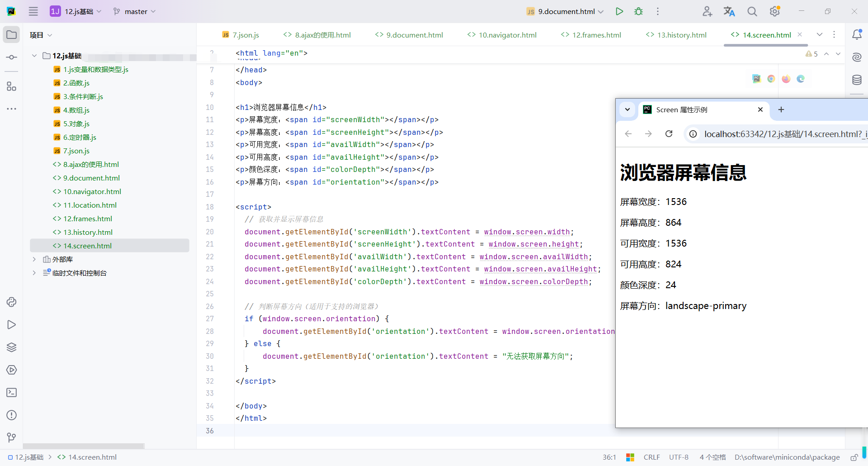
Task: Open new tab in browser window
Action: point(781,109)
